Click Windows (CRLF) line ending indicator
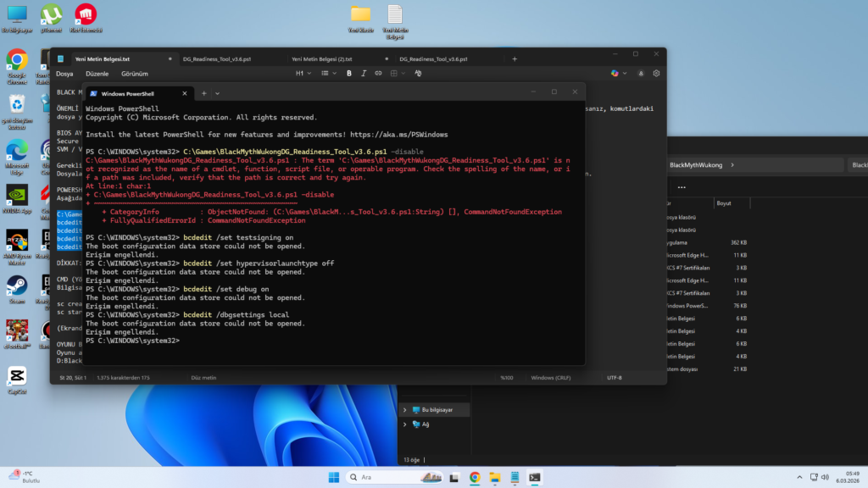868x488 pixels. [550, 378]
